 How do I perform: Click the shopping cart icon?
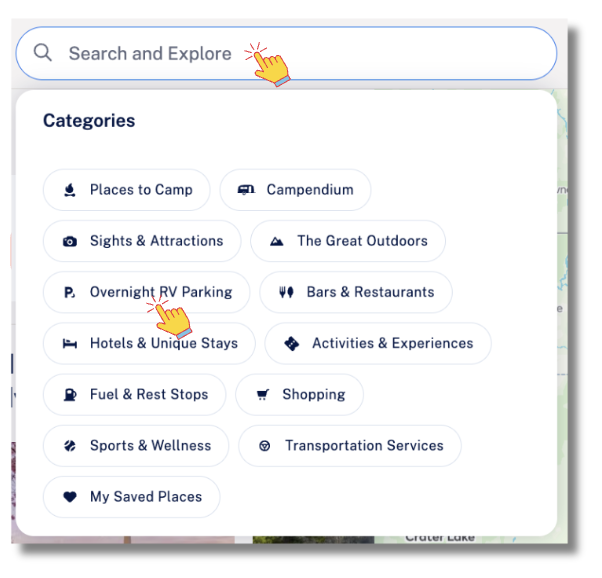(x=263, y=394)
